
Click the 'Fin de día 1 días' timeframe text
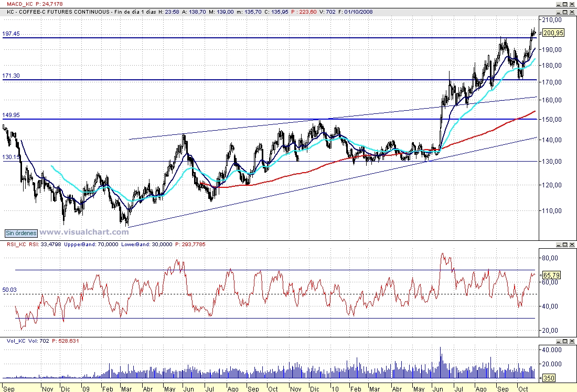(x=135, y=12)
